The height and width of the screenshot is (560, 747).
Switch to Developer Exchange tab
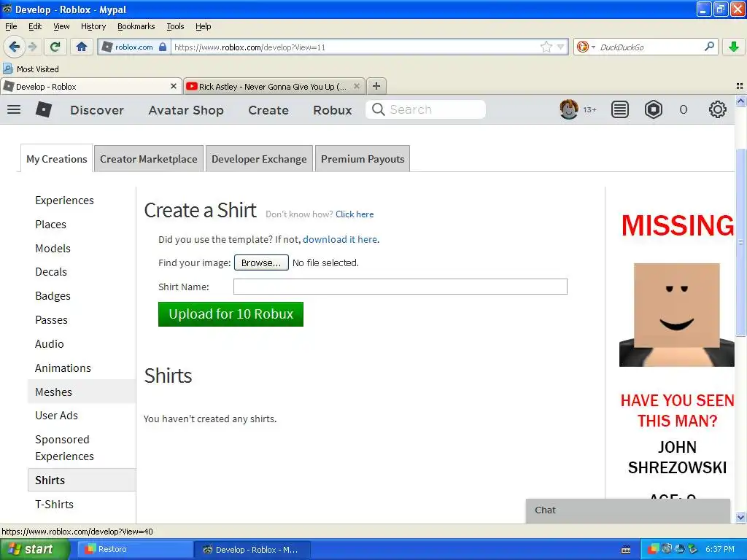point(259,158)
